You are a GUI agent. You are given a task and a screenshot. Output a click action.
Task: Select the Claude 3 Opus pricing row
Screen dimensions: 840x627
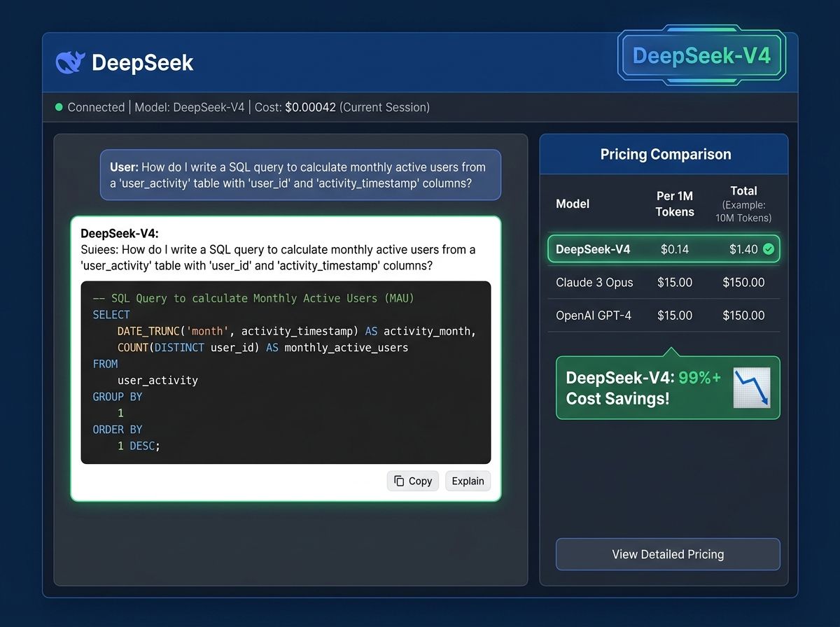click(x=664, y=283)
